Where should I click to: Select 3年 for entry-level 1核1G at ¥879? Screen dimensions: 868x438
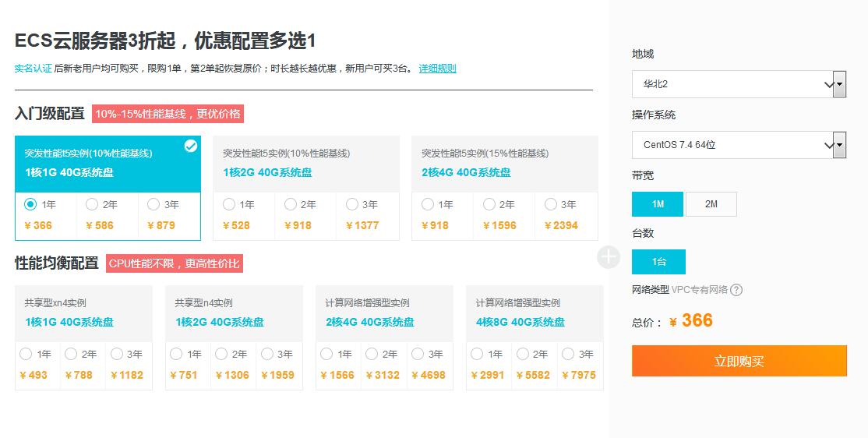tap(153, 204)
